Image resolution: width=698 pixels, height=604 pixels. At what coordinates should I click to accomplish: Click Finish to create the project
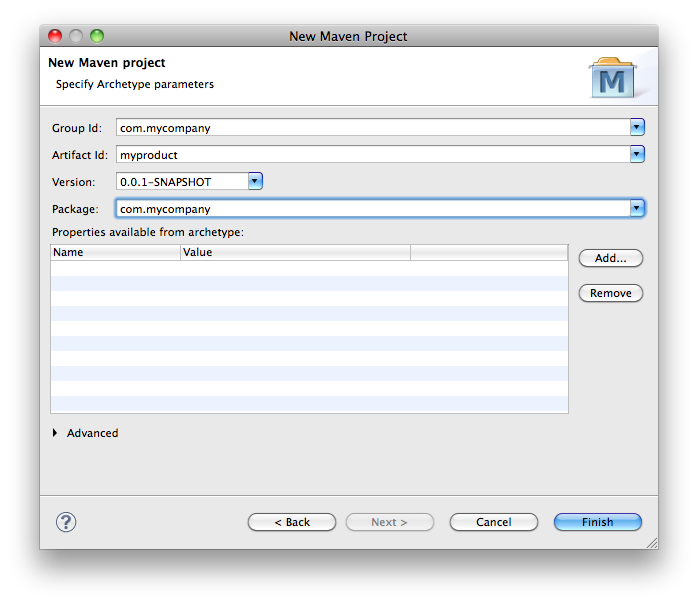598,522
